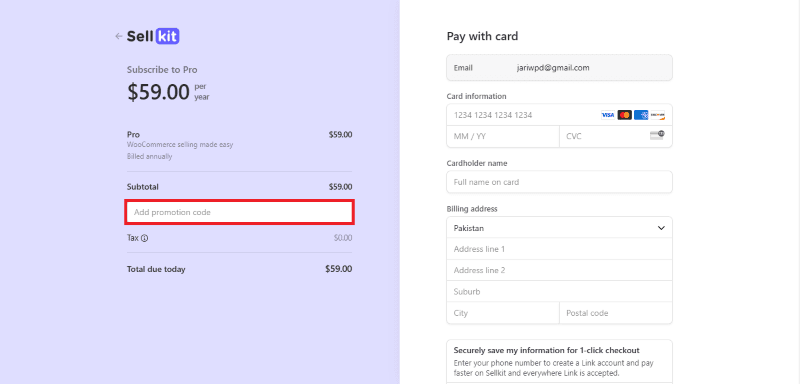
Task: Click the Suburb input field
Action: click(x=559, y=292)
